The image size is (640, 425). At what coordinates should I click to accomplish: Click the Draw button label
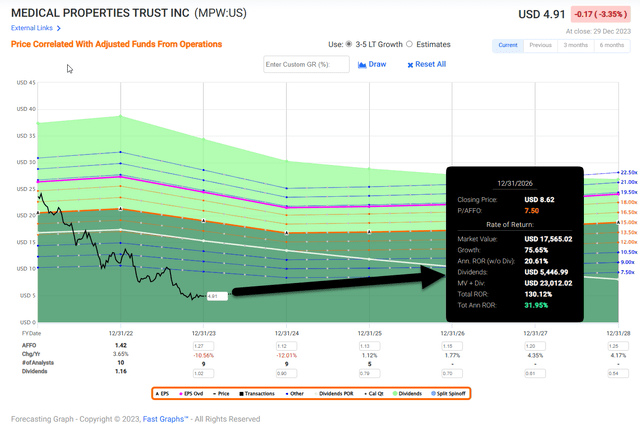(x=377, y=65)
